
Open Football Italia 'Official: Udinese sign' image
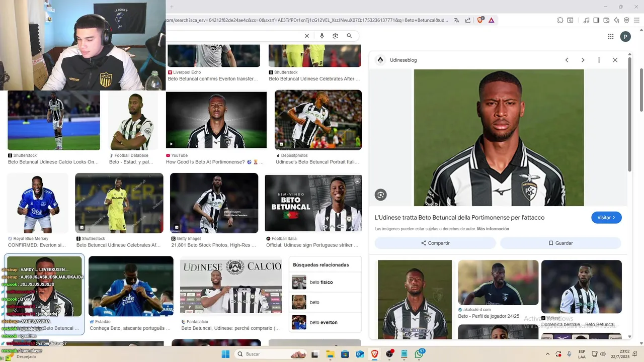point(313,203)
